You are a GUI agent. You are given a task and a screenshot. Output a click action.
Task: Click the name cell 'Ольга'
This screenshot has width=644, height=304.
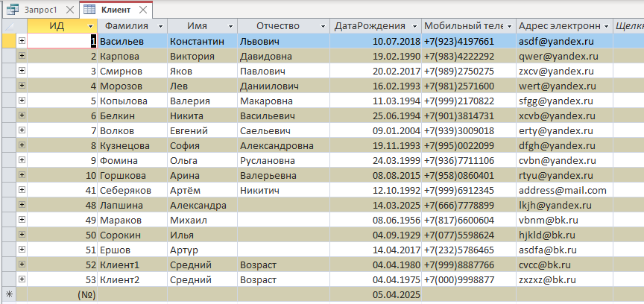pyautogui.click(x=202, y=161)
